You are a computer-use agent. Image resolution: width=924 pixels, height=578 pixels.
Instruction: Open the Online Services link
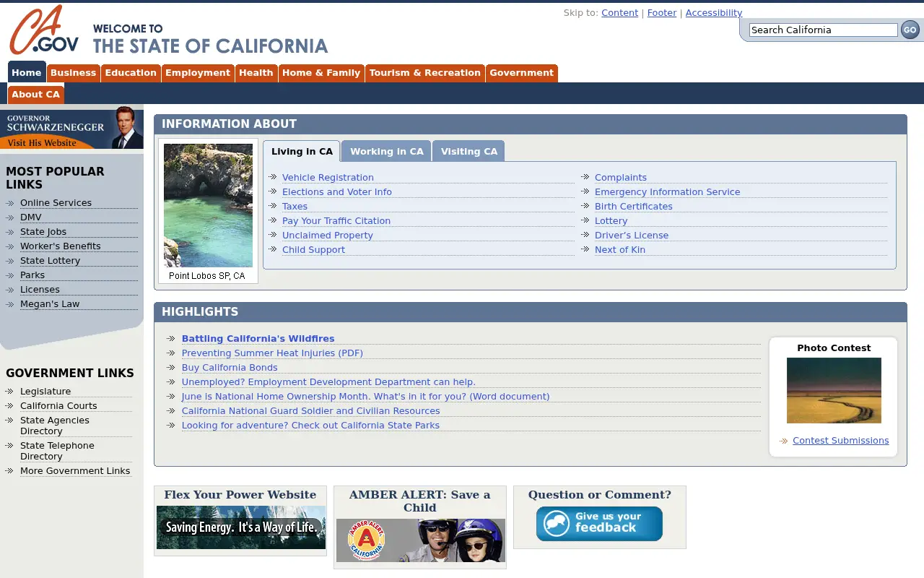[x=56, y=202]
